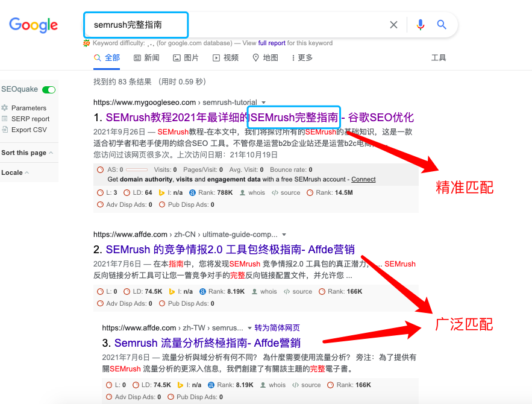The height and width of the screenshot is (404, 532).
Task: Click L: 0 in third result
Action: tap(116, 385)
